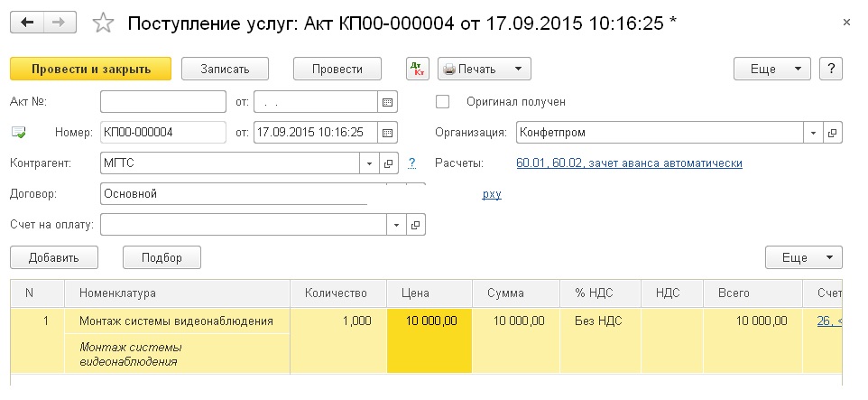868x400 pixels.
Task: Focus the Счет на оплату field
Action: pos(244,225)
